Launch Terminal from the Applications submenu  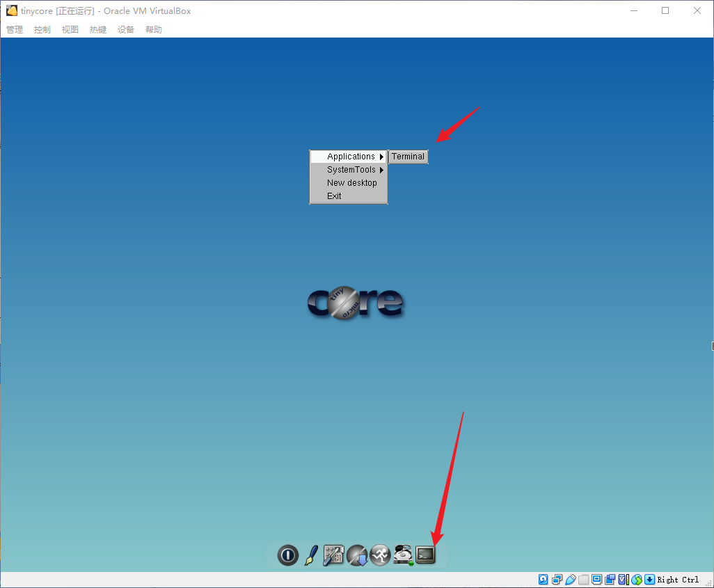coord(408,157)
